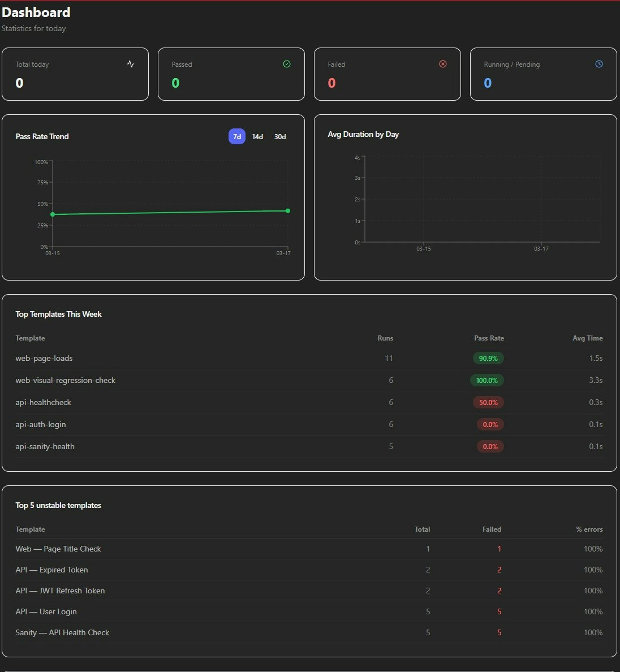620x672 pixels.
Task: Select the api-auth-login template
Action: click(x=309, y=424)
